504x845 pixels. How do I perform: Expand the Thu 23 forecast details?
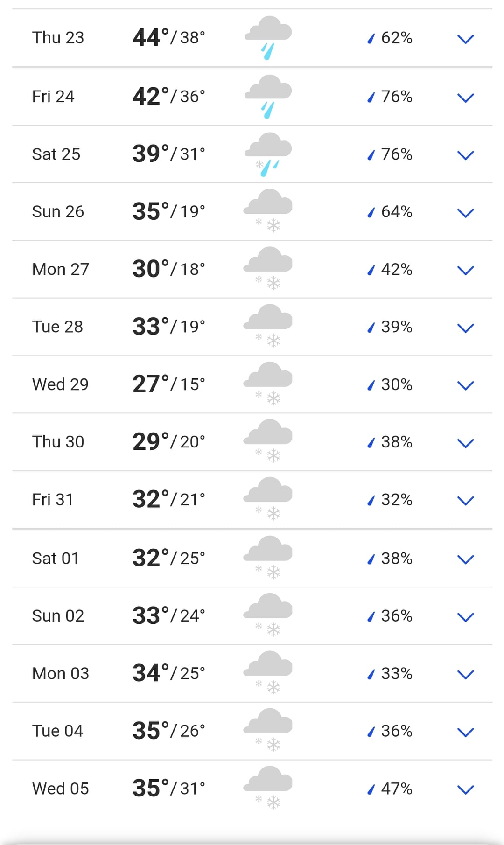coord(465,39)
